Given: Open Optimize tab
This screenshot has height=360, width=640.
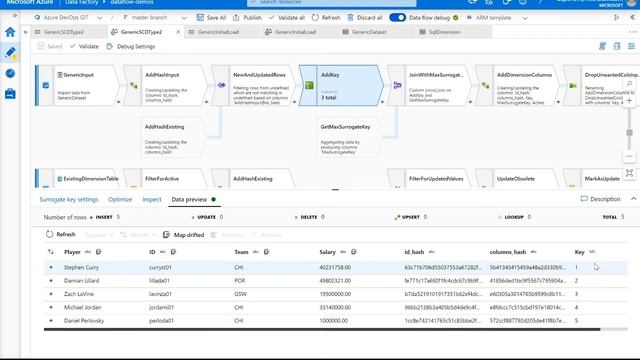Looking at the screenshot, I should pyautogui.click(x=120, y=200).
